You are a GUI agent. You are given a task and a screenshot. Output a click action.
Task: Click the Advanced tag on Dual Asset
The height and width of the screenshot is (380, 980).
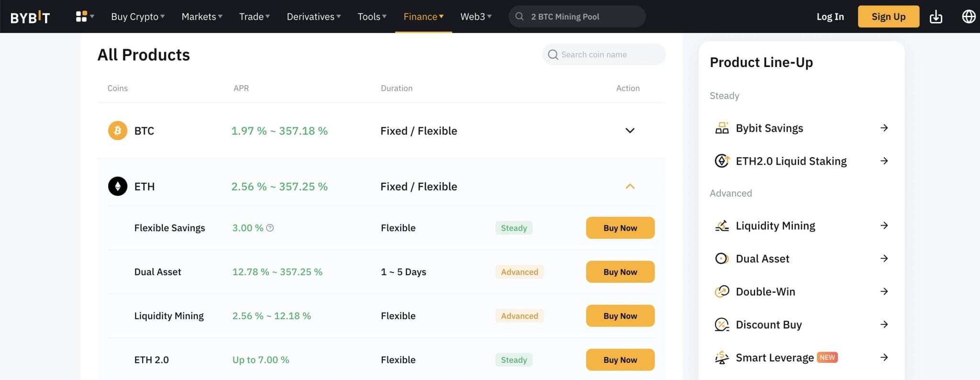520,272
